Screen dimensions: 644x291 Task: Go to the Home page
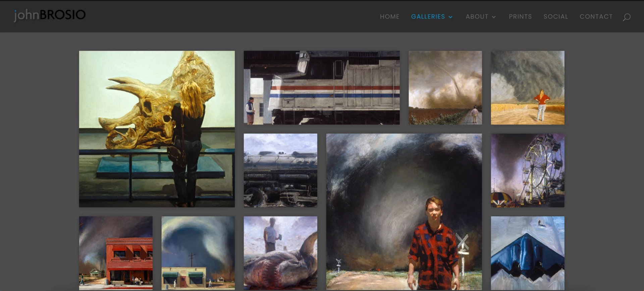point(389,16)
